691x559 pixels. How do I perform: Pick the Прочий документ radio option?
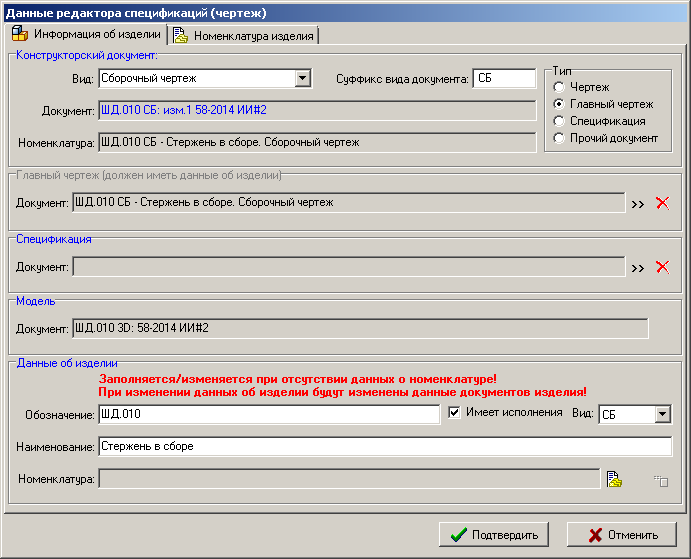(559, 138)
